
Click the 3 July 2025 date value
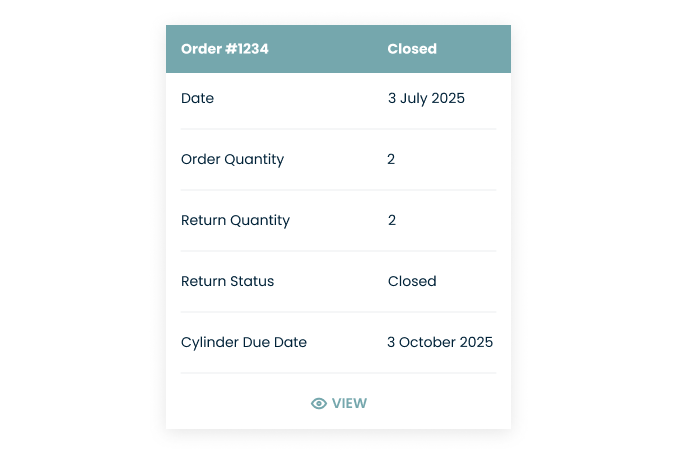pyautogui.click(x=426, y=99)
